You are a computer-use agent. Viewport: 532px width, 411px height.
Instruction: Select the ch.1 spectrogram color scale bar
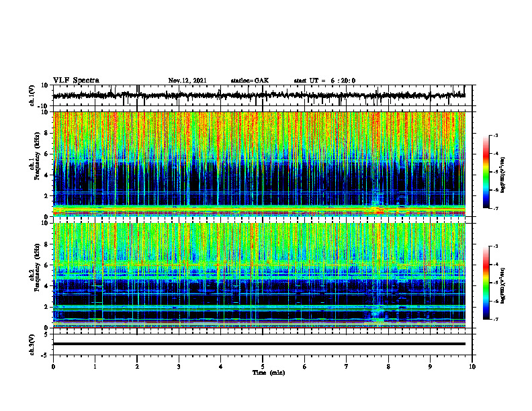point(486,172)
